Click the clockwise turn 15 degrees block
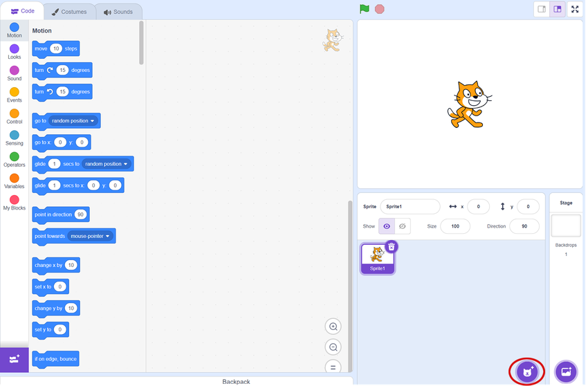 tap(63, 71)
